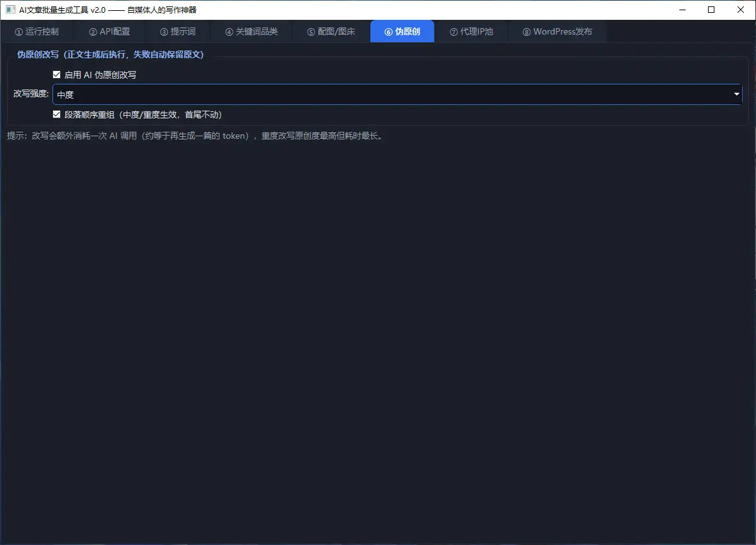The height and width of the screenshot is (545, 756).
Task: Click the app icon in title bar
Action: point(11,10)
